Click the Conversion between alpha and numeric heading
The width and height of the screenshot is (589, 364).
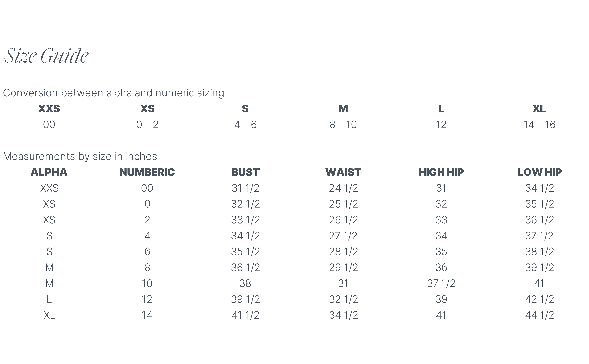(x=113, y=93)
